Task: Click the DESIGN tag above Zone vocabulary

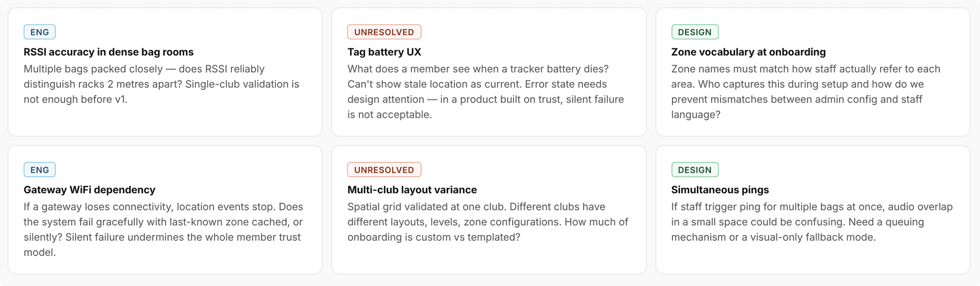Action: [694, 32]
